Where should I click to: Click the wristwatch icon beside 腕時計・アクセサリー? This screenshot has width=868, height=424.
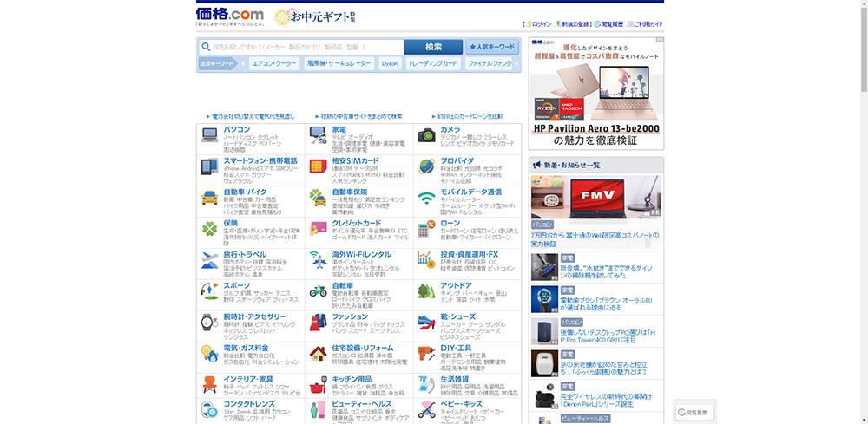coord(209,322)
